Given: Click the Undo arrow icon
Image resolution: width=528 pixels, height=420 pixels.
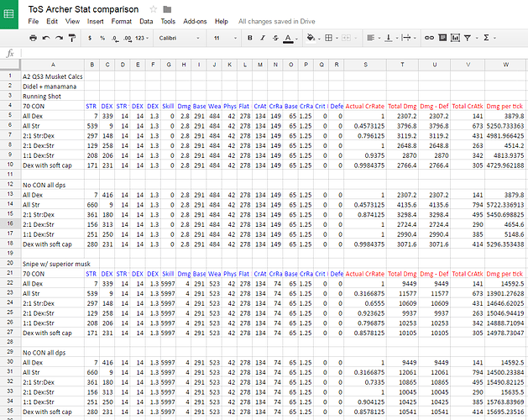Looking at the screenshot, I should click(x=45, y=38).
